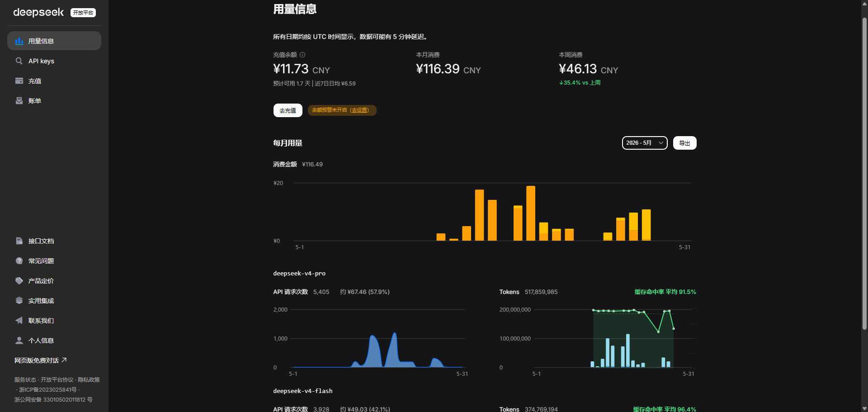Open 个人信息 from the sidebar

[x=54, y=341]
